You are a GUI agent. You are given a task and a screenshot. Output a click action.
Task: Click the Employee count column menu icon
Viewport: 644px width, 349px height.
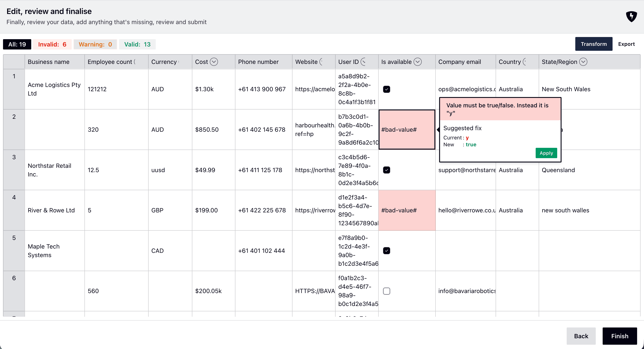pyautogui.click(x=135, y=62)
